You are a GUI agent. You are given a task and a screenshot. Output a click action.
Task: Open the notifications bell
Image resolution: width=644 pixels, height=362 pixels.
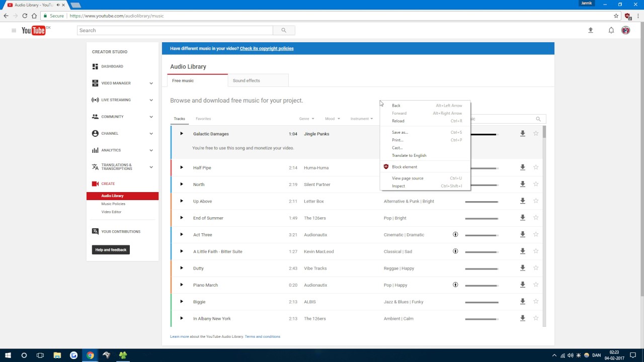[x=611, y=30]
